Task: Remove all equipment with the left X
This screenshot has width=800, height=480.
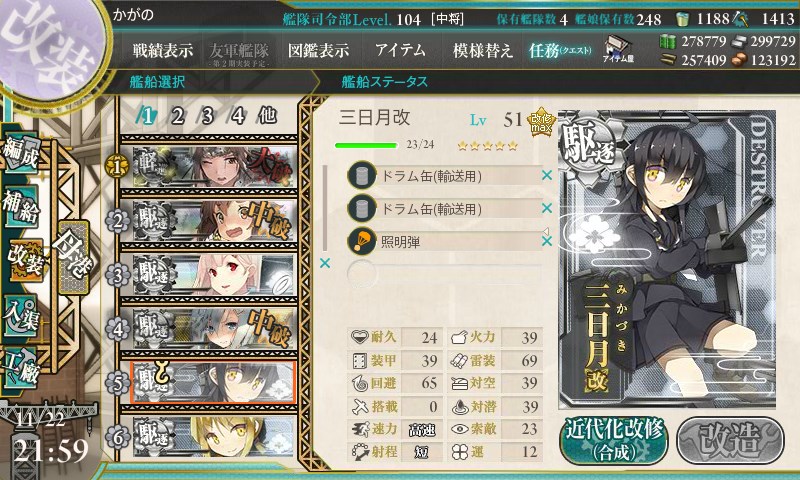Action: click(x=325, y=263)
